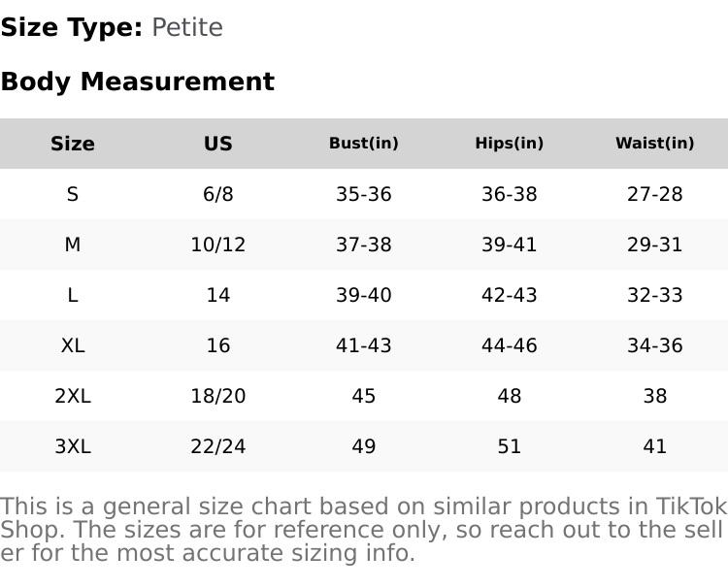Screen dimensions: 728x588
Task: Click the Bust(in) column header
Action: click(x=364, y=144)
